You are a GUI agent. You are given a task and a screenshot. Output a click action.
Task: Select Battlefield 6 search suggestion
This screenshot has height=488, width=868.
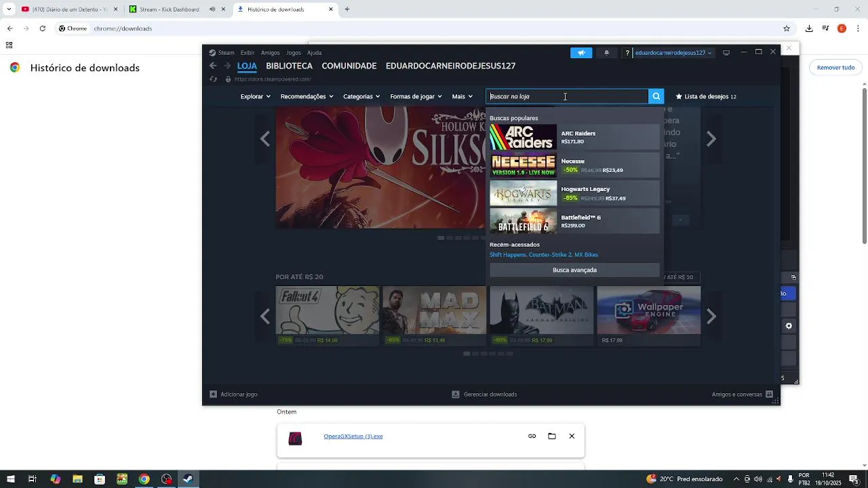pos(574,221)
